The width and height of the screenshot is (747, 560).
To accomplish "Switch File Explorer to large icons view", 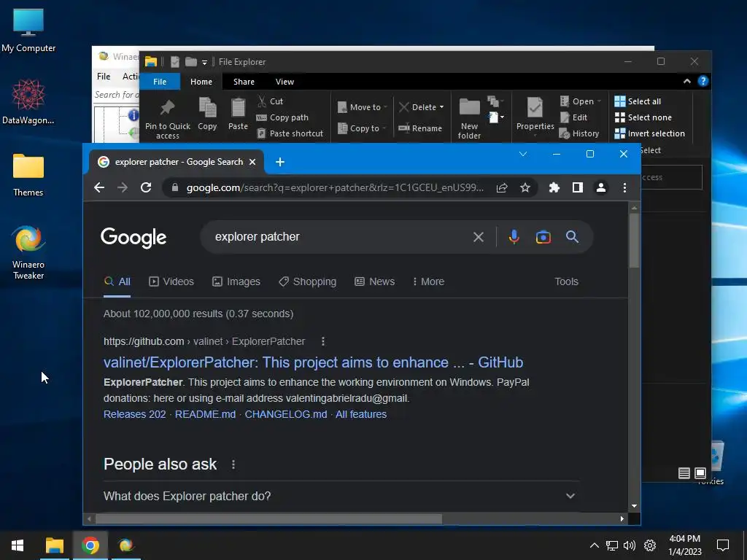I will click(700, 472).
